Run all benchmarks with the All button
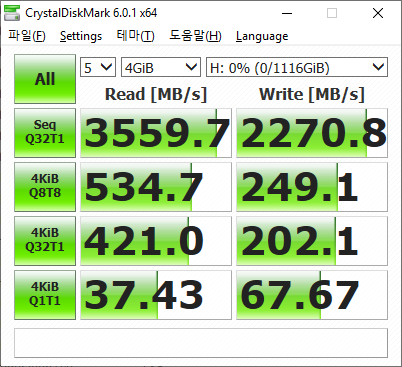The image size is (402, 367). pyautogui.click(x=45, y=79)
